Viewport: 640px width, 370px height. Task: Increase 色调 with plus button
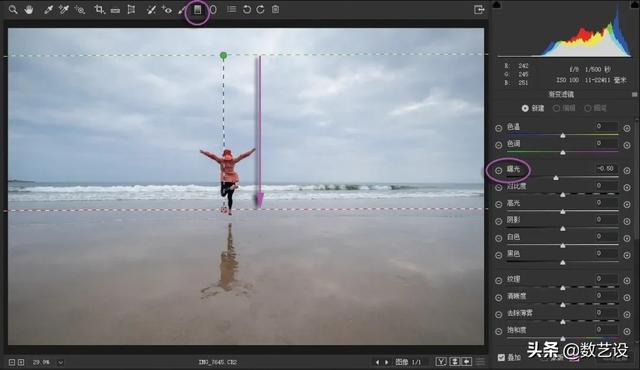point(627,145)
